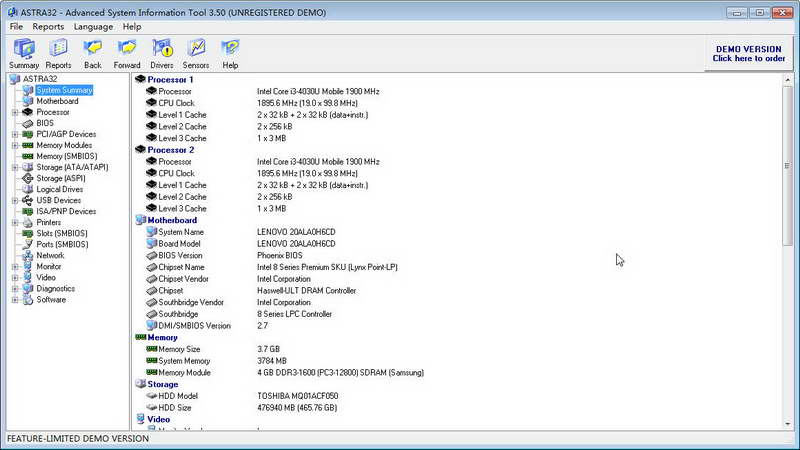
Task: Click the Memory Module row label
Action: click(x=184, y=372)
